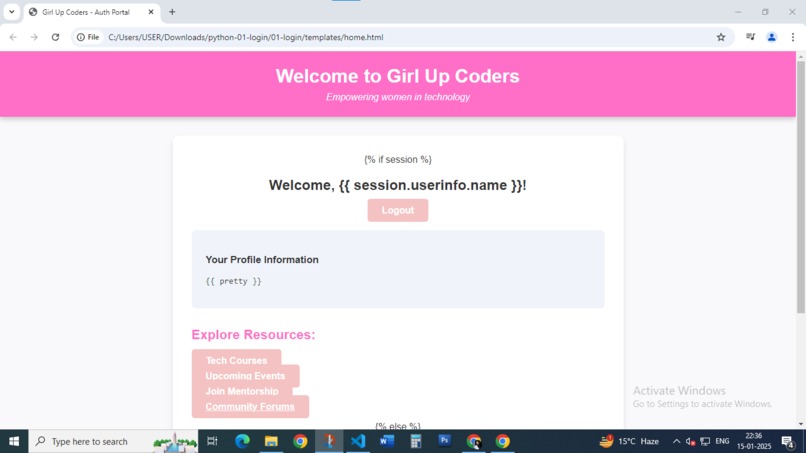The height and width of the screenshot is (453, 806).
Task: Click the muted volume tray icon
Action: click(690, 441)
